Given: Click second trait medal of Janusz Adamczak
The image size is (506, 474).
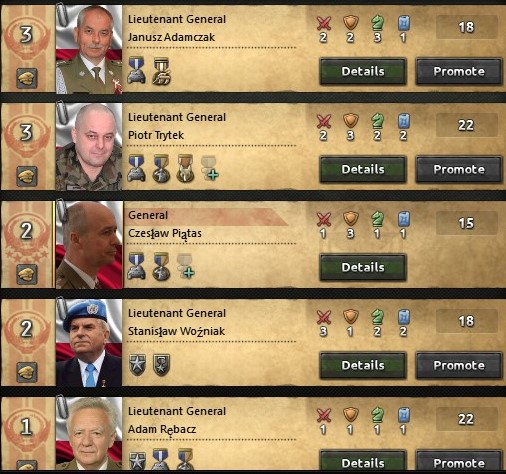Looking at the screenshot, I should [162, 70].
